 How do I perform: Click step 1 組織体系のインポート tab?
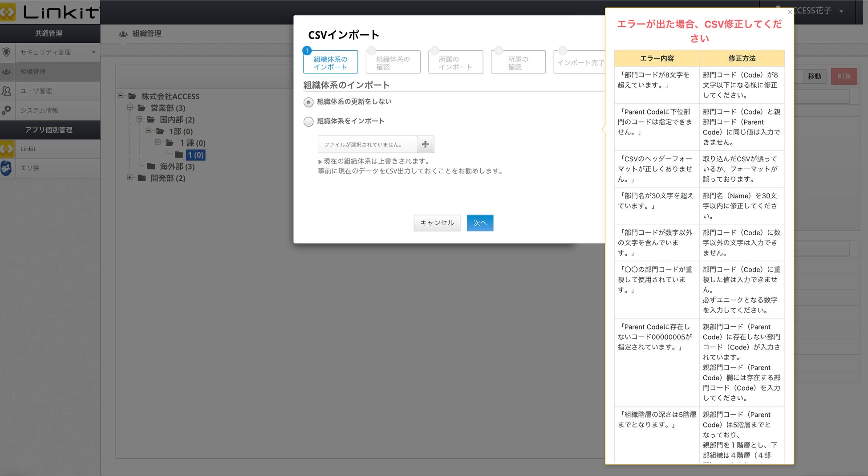coord(330,62)
